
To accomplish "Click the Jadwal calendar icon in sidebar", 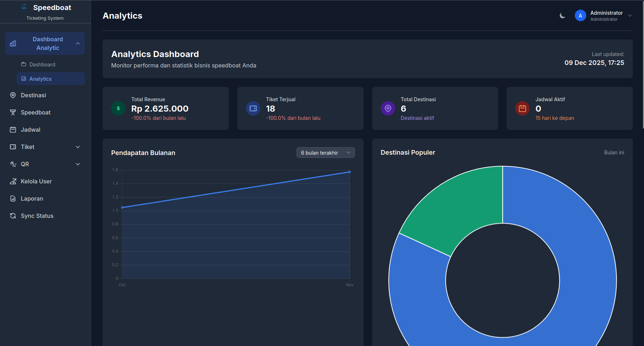I will pos(13,130).
